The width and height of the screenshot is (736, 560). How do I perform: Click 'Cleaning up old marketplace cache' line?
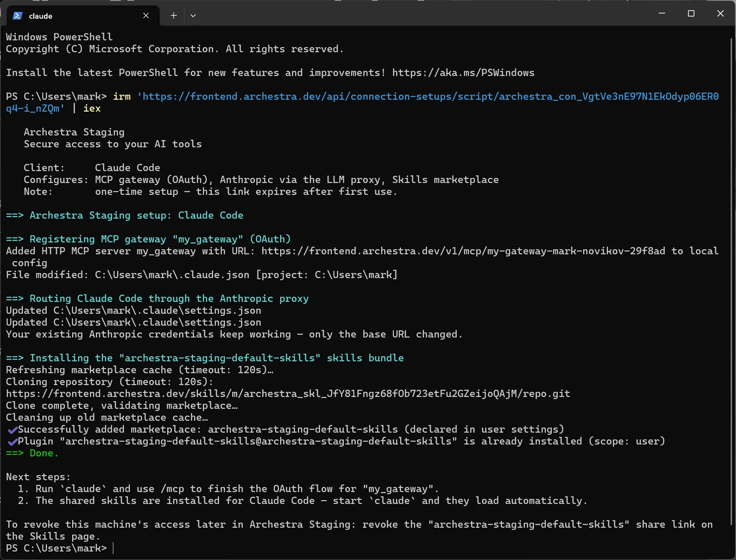coord(107,417)
